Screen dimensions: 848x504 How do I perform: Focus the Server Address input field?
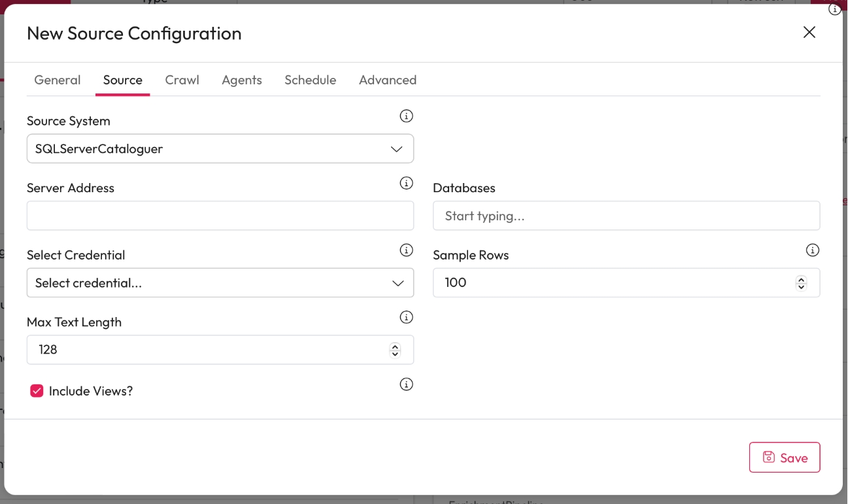pyautogui.click(x=220, y=216)
